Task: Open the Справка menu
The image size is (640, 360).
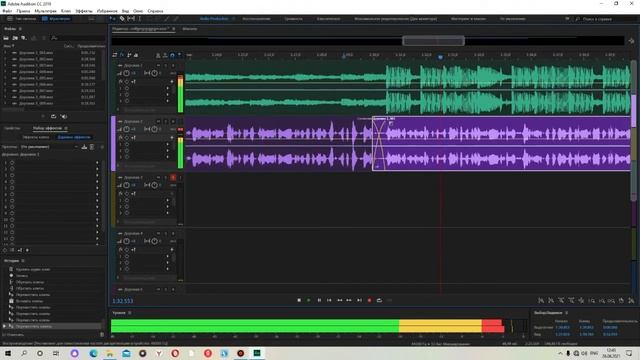Action: point(155,11)
